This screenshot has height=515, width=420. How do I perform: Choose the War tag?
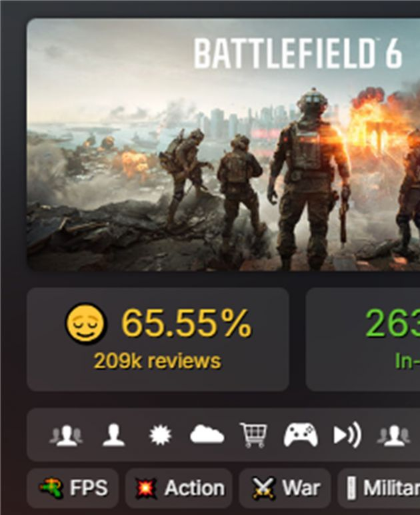[x=285, y=488]
